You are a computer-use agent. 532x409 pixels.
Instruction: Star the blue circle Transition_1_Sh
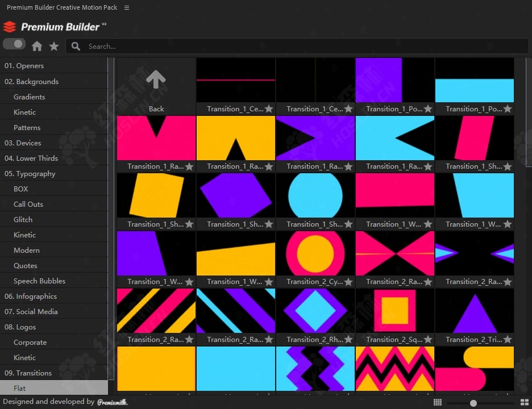click(348, 224)
